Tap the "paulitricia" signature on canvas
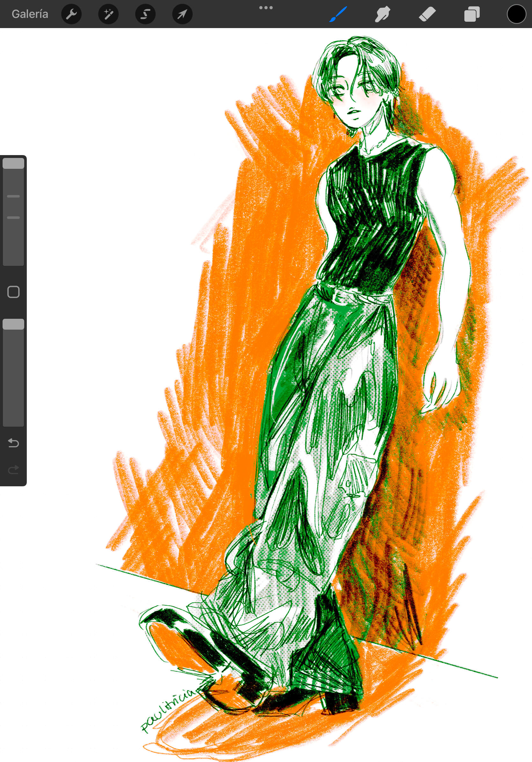 167,710
